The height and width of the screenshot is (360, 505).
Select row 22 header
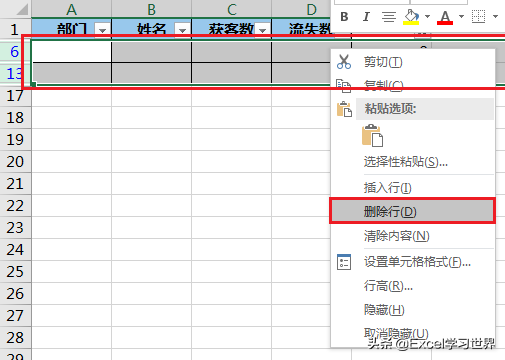[x=15, y=206]
